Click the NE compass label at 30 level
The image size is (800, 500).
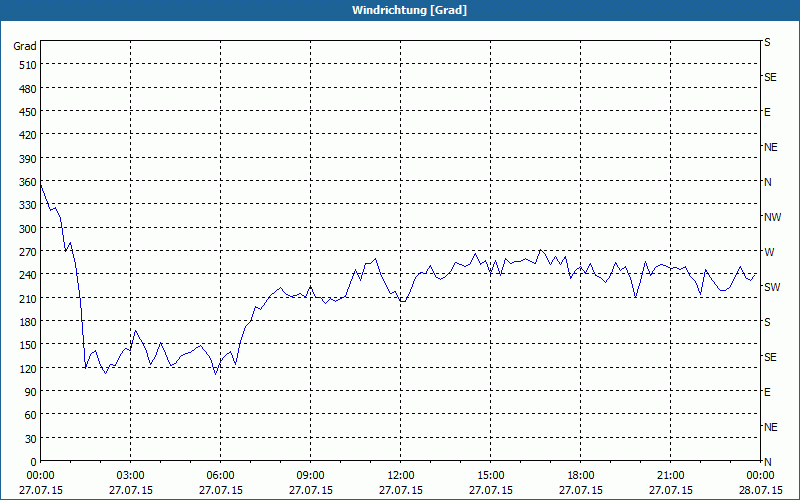coord(770,427)
